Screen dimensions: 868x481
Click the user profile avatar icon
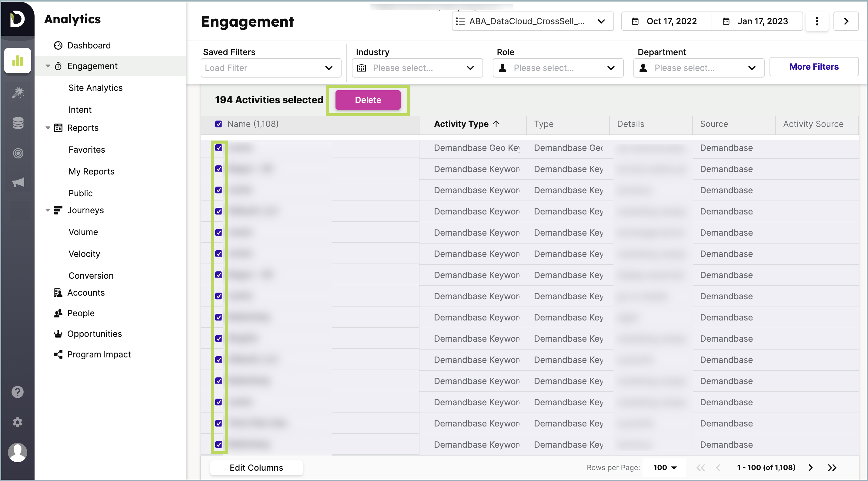coord(18,452)
